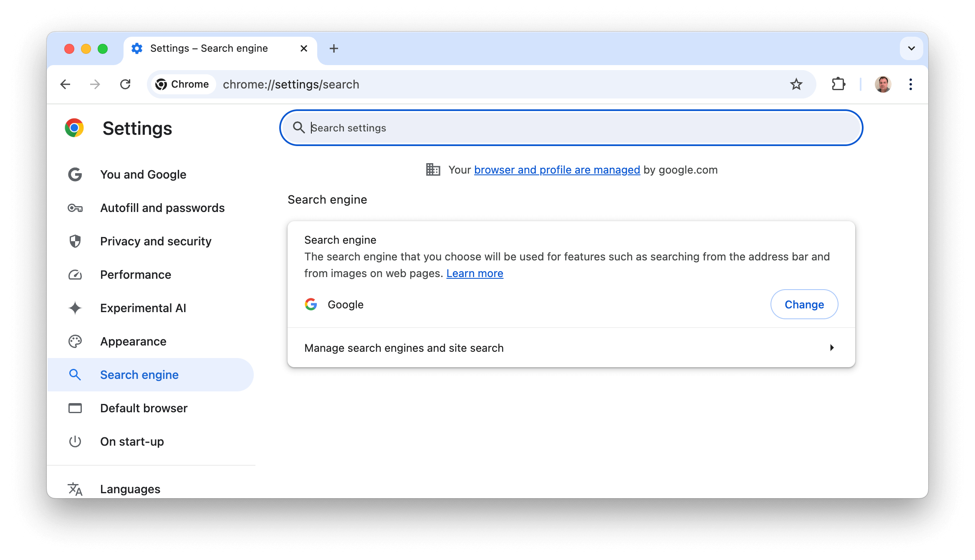Select On start-up settings item

point(132,441)
